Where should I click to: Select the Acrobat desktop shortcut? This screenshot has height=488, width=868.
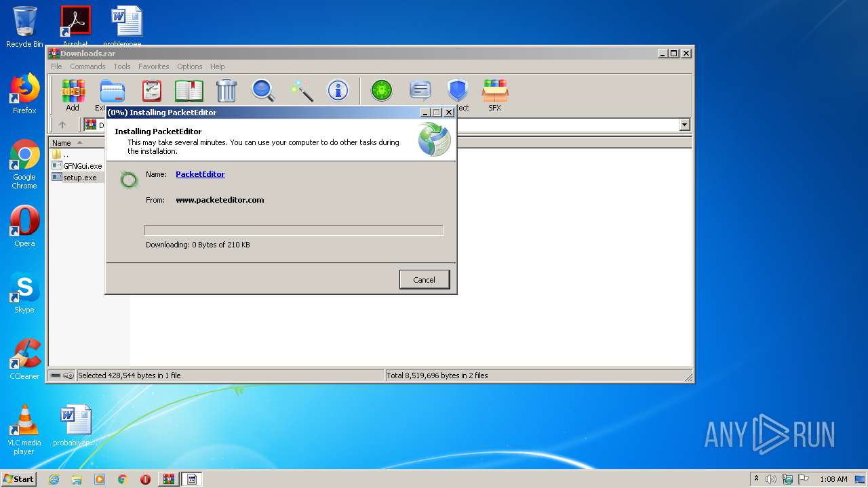coord(75,27)
